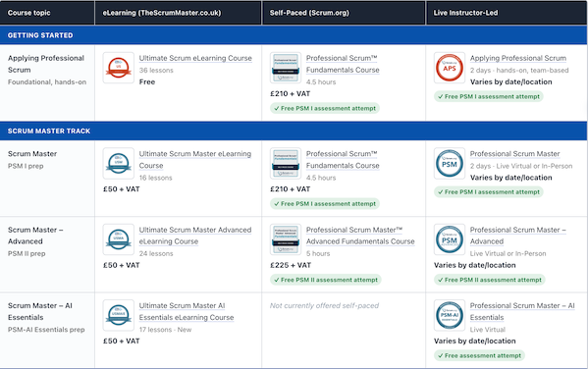Click Free PSM I badge under Professional Scrum Master

pos(489,192)
